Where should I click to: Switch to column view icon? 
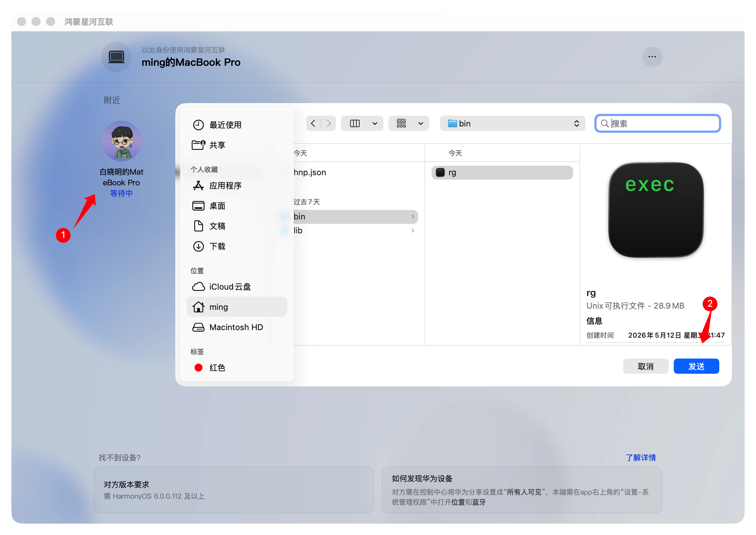click(354, 123)
